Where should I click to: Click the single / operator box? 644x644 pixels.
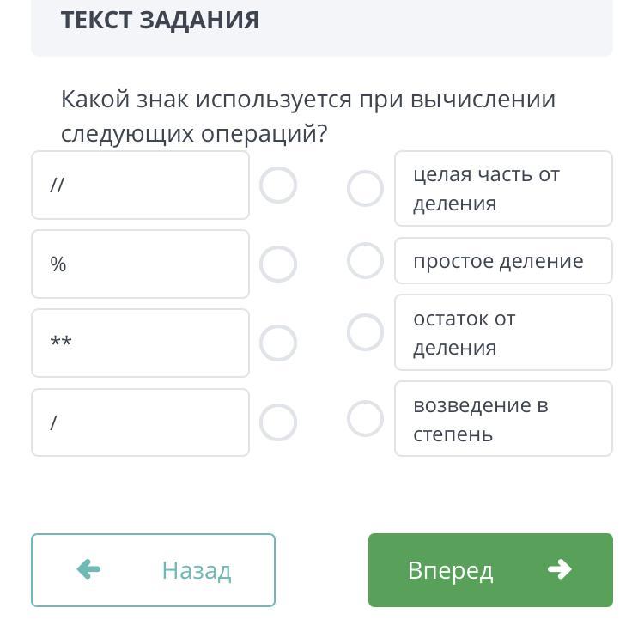click(x=140, y=422)
